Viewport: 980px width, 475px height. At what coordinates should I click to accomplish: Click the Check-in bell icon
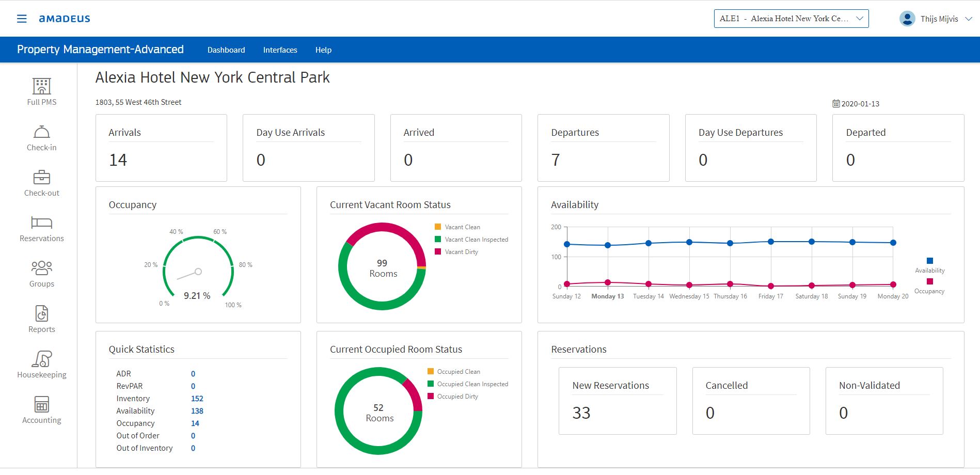[x=42, y=132]
